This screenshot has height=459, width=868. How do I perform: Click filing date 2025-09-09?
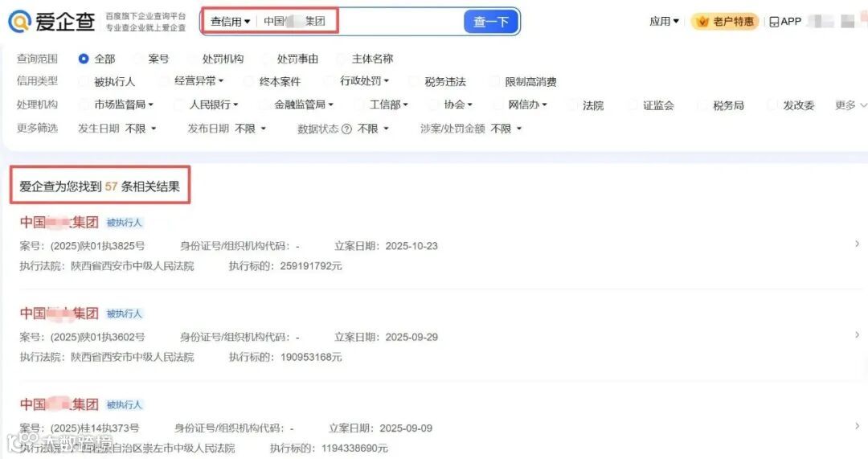(x=406, y=428)
